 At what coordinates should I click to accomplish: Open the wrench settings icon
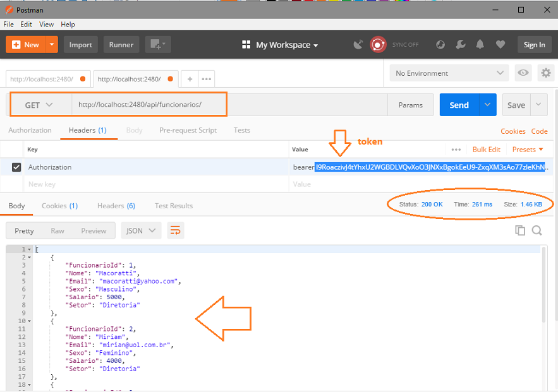click(461, 44)
